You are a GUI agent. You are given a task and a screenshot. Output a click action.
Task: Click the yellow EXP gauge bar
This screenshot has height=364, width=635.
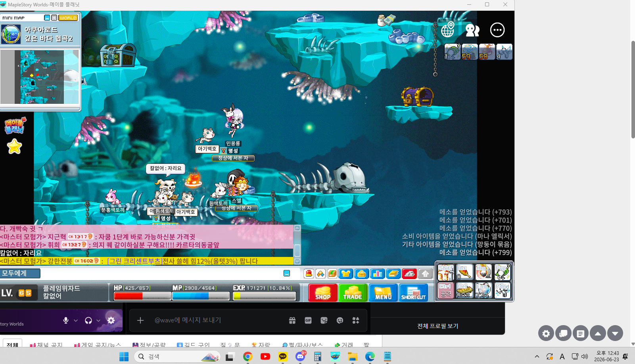(x=265, y=296)
